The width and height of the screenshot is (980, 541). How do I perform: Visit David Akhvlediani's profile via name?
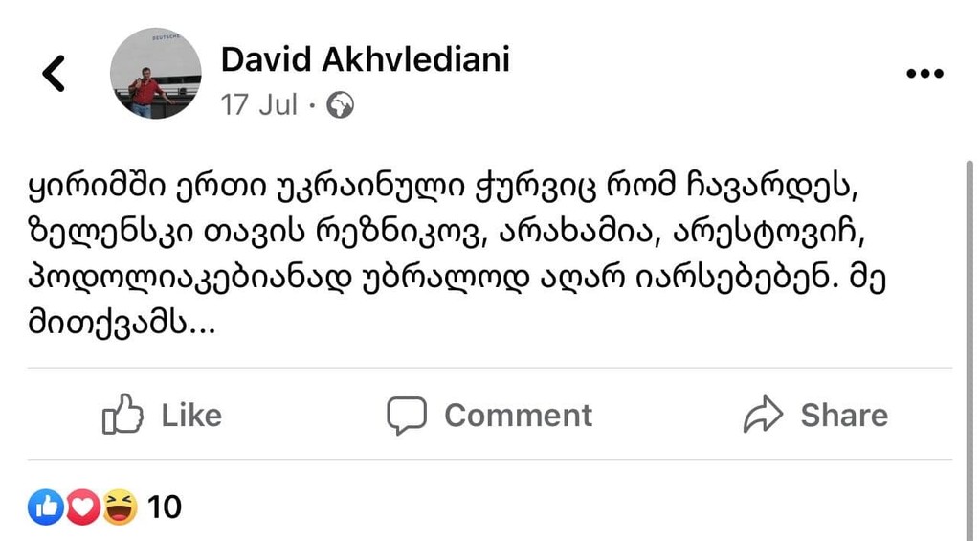point(365,59)
